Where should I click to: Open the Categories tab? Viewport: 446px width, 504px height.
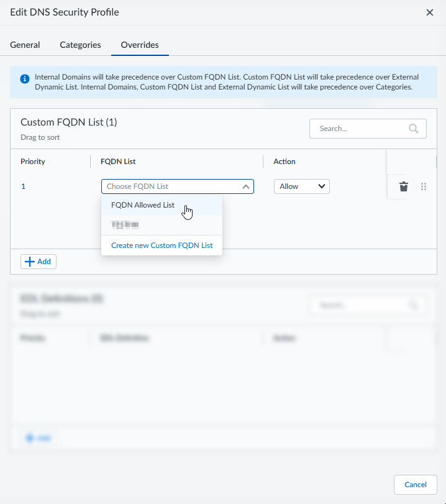click(x=80, y=45)
